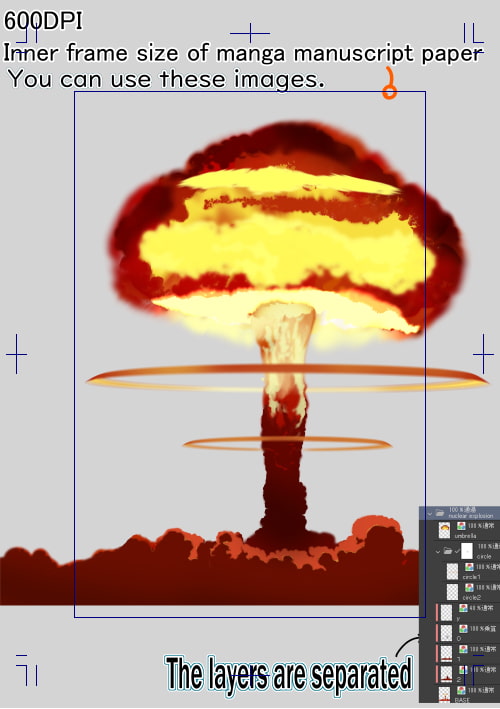Image resolution: width=500 pixels, height=709 pixels.
Task: Click the y layer color-mode icon
Action: [463, 608]
